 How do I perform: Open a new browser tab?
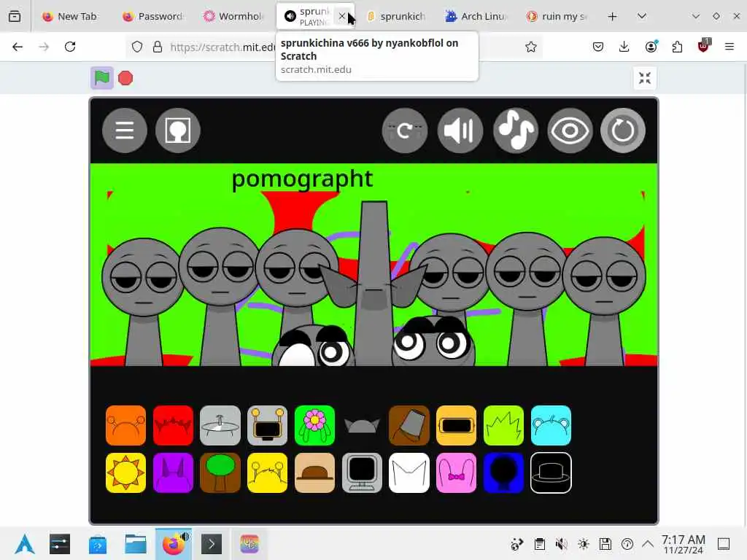click(x=612, y=16)
